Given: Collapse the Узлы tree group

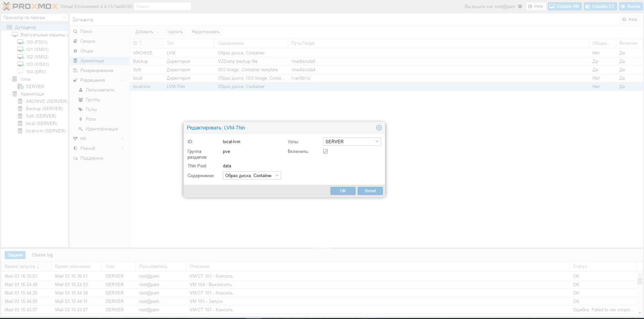Looking at the screenshot, I should 9,79.
